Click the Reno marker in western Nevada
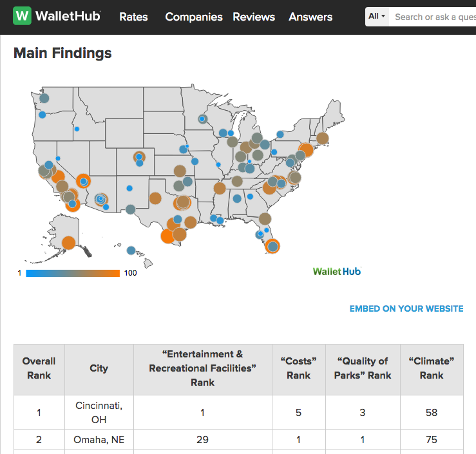476x454 pixels. [58, 158]
